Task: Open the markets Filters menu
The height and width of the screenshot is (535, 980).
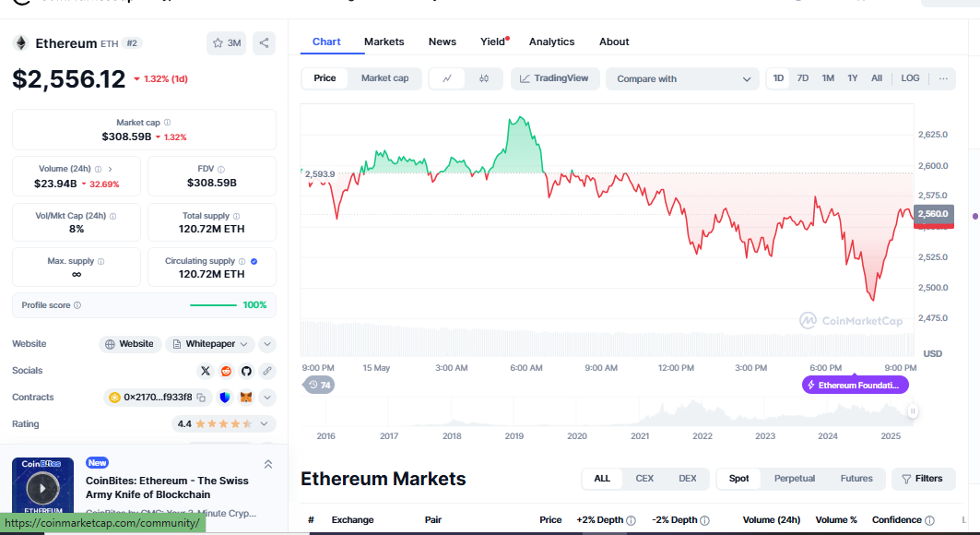Action: tap(923, 480)
